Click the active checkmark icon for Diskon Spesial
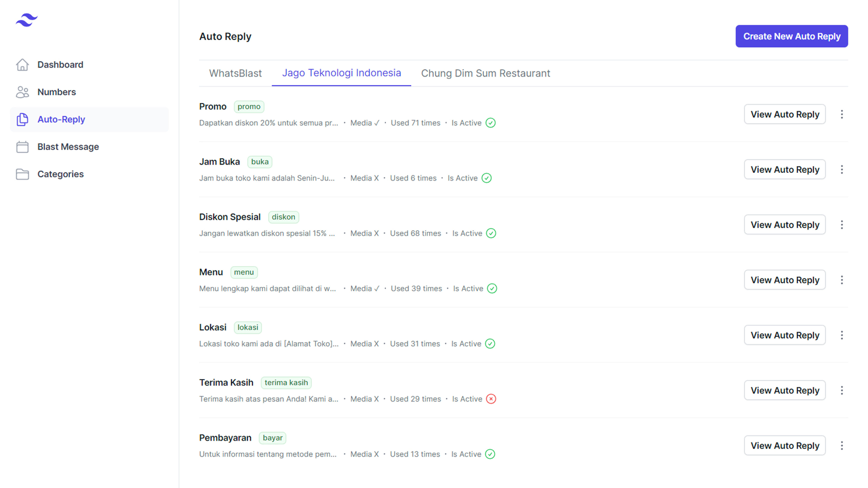868x488 pixels. [491, 233]
